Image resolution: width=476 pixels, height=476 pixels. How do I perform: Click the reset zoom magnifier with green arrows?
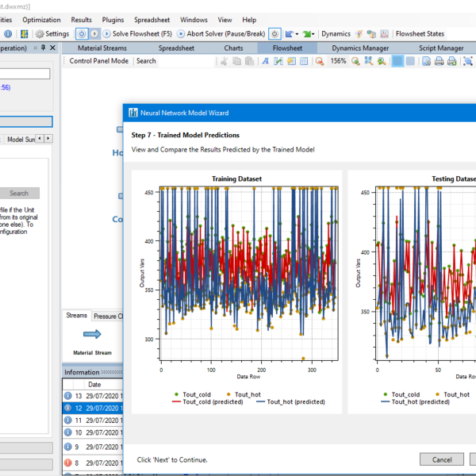382,61
